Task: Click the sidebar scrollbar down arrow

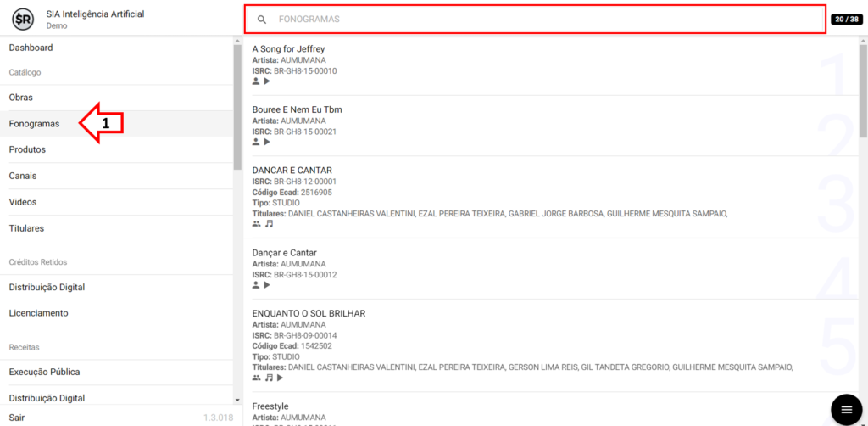Action: tap(237, 399)
